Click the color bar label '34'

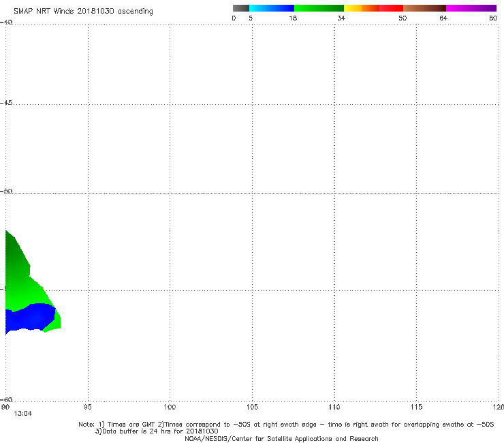[341, 18]
